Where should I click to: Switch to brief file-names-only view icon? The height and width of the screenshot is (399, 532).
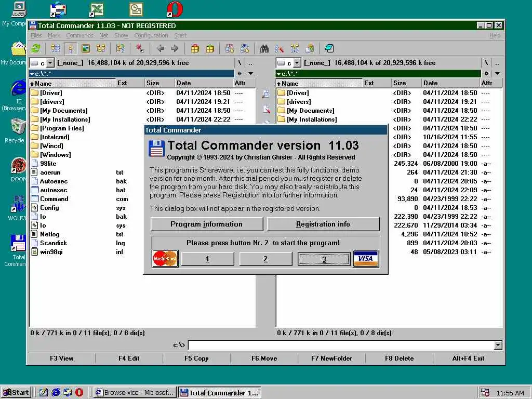(55, 48)
